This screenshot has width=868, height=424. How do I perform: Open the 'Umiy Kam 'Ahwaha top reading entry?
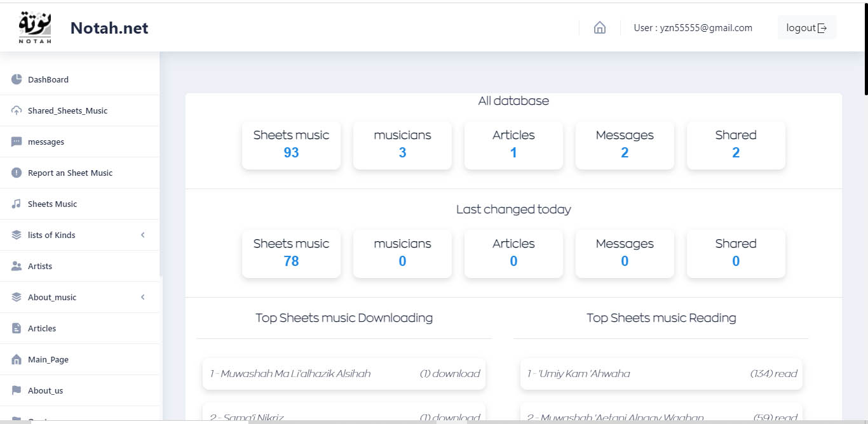pyautogui.click(x=579, y=373)
